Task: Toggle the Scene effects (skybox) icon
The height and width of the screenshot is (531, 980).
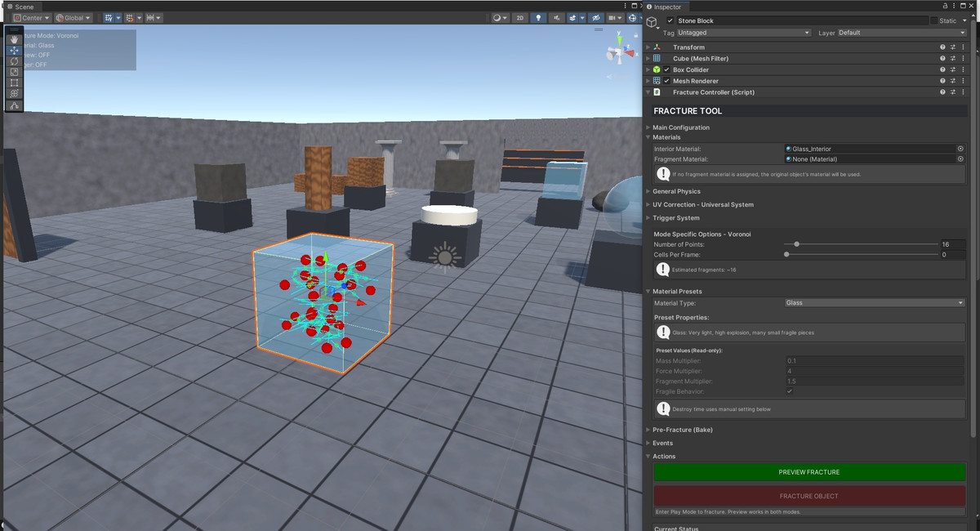Action: (573, 17)
